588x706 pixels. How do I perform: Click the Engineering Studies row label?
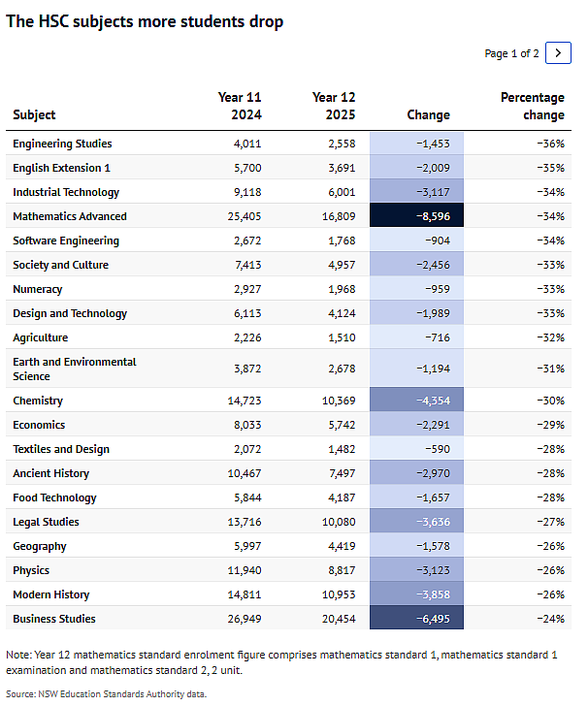[62, 144]
